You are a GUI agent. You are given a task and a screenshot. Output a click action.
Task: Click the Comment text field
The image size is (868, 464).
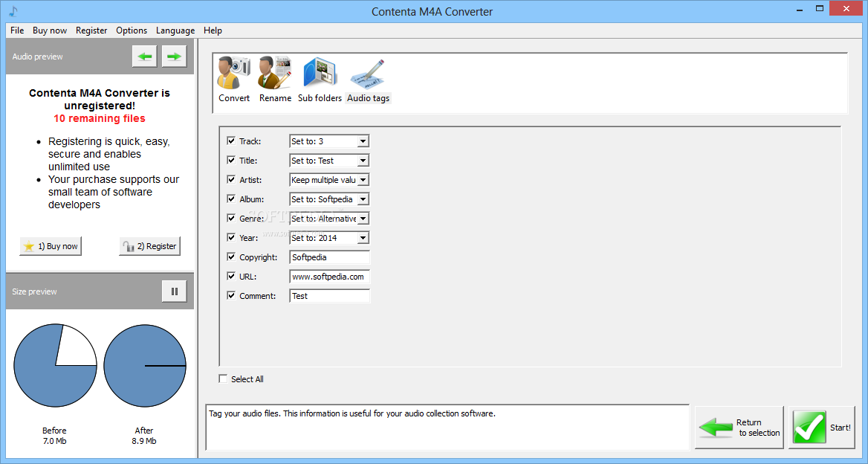[x=329, y=296]
